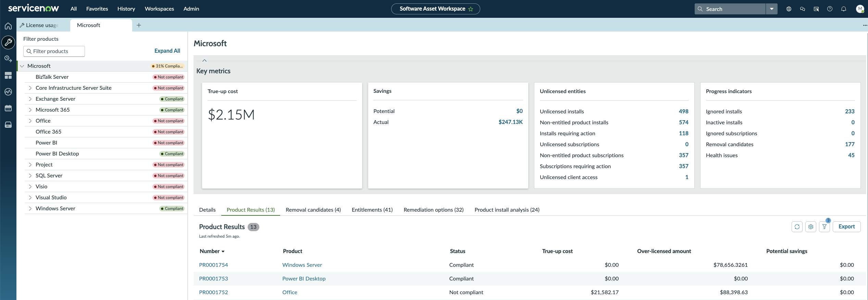Expand the Project tree node
Screen dimensions: 868x300
pyautogui.click(x=30, y=165)
